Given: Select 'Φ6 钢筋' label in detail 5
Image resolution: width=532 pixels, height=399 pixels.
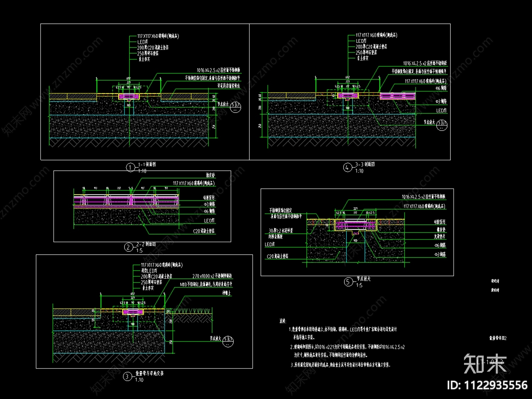Looking at the screenshot, I should tap(440, 245).
